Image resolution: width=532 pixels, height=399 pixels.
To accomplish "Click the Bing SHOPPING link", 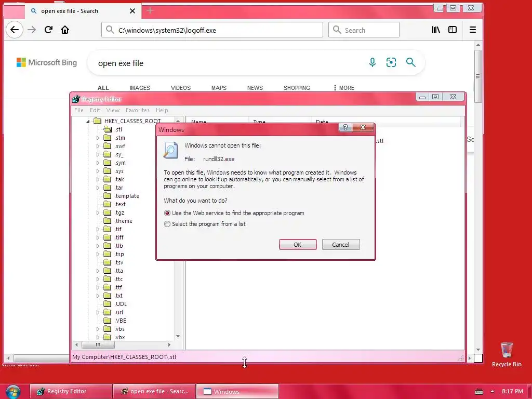I will click(x=297, y=88).
